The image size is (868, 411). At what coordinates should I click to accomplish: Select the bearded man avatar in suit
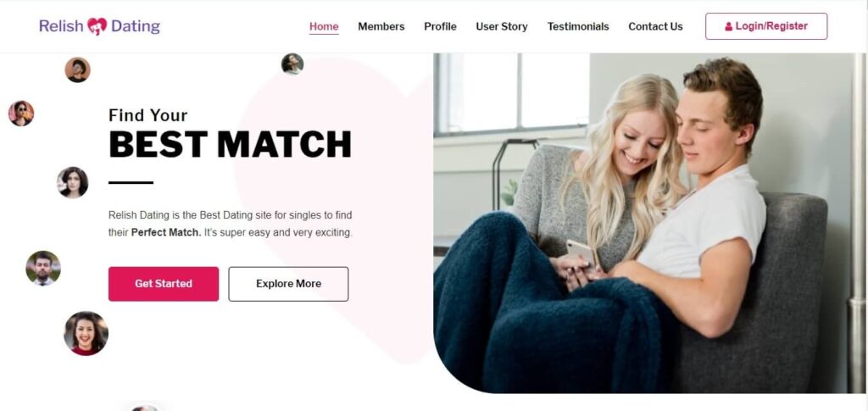tap(43, 269)
